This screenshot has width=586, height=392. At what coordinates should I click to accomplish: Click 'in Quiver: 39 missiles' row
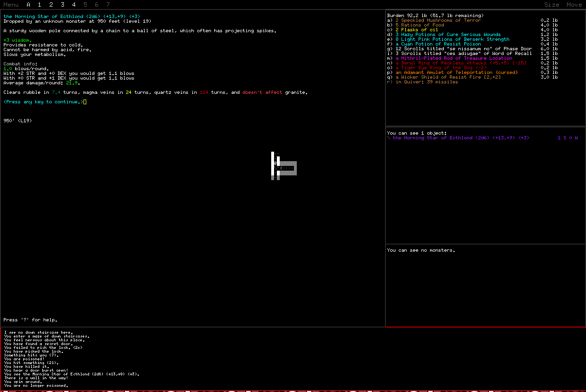[422, 82]
